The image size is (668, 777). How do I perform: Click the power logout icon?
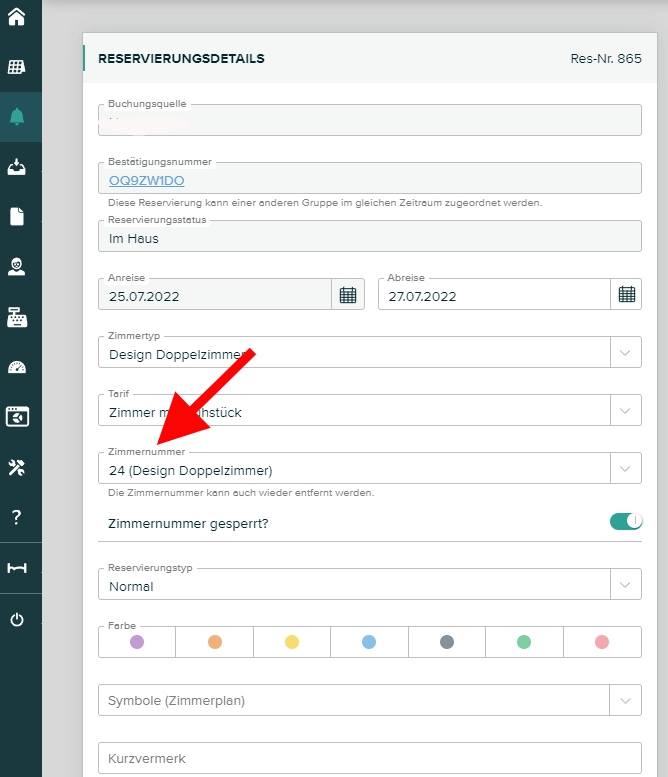(x=16, y=619)
